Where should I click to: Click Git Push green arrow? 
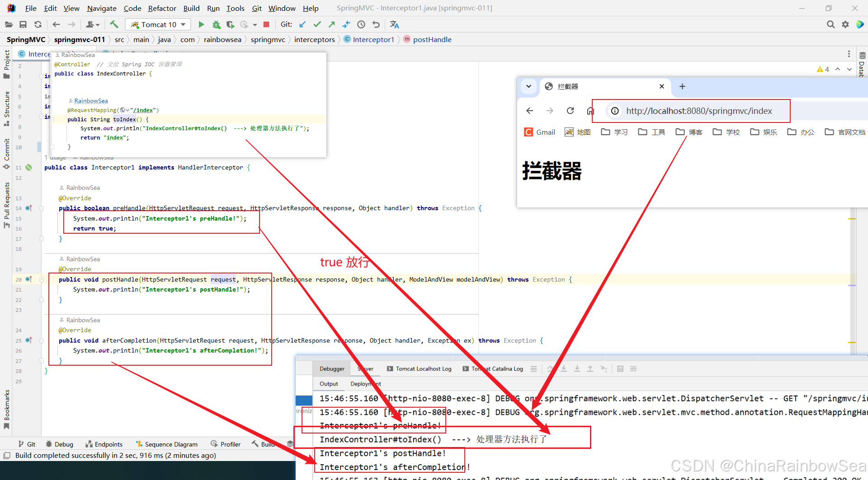[x=332, y=24]
